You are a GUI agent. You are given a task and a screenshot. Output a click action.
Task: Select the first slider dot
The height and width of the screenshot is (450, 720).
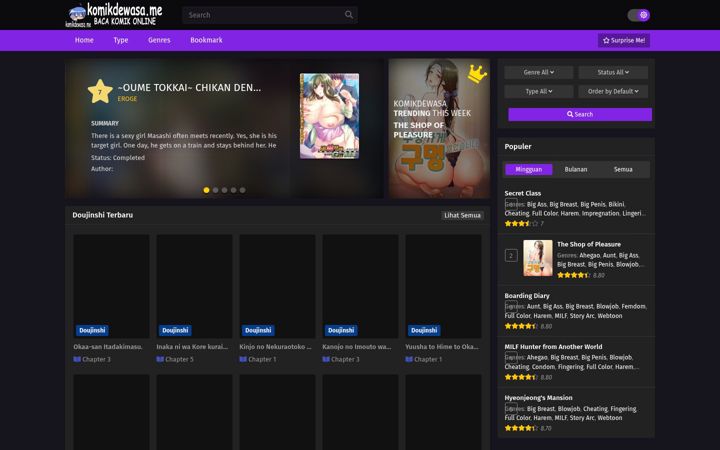[206, 190]
